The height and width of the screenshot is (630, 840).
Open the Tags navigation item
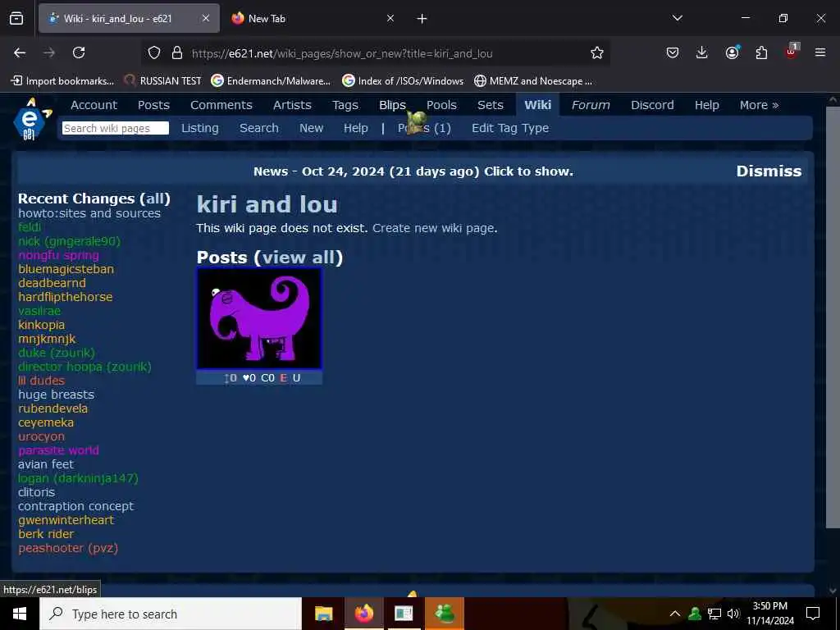[x=345, y=105]
